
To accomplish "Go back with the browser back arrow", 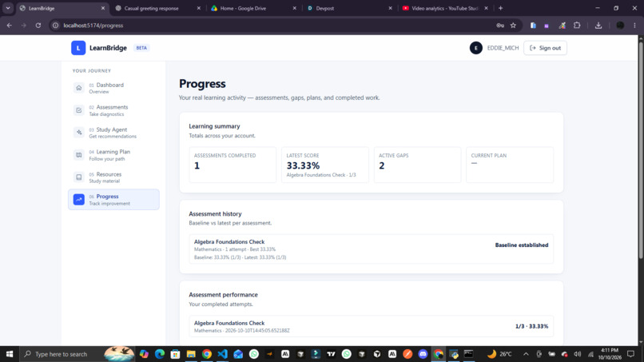I will point(9,25).
